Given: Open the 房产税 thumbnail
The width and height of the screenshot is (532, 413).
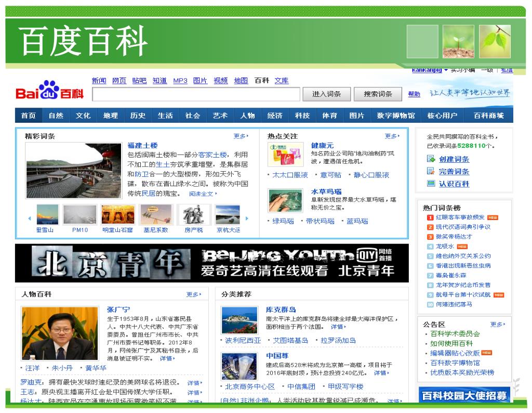Looking at the screenshot, I should coord(194,215).
